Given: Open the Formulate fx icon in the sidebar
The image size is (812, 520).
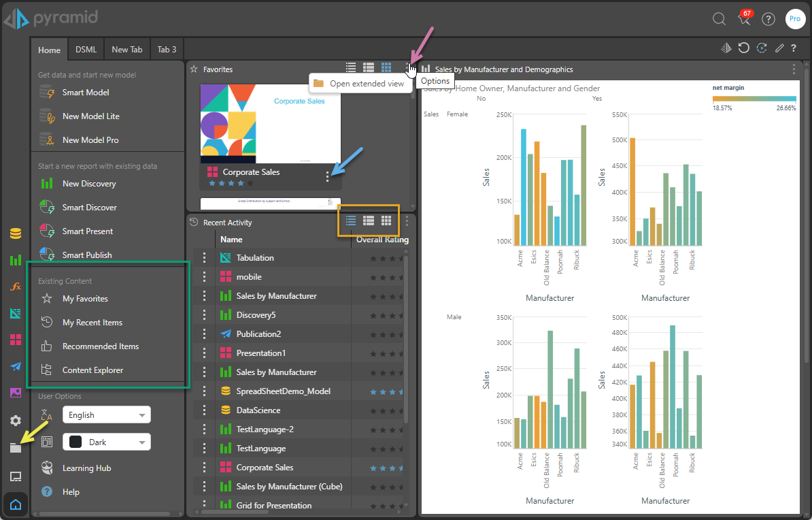Looking at the screenshot, I should click(x=16, y=287).
